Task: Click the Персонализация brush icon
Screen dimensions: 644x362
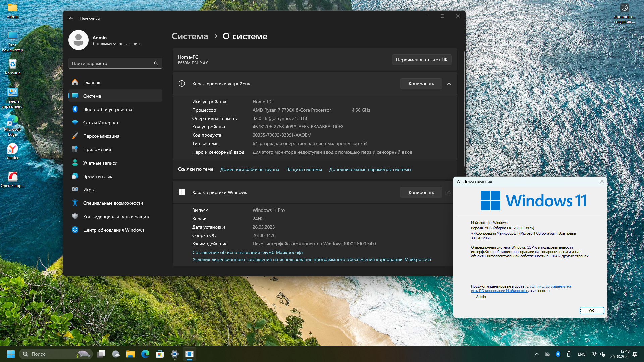Action: pos(75,136)
